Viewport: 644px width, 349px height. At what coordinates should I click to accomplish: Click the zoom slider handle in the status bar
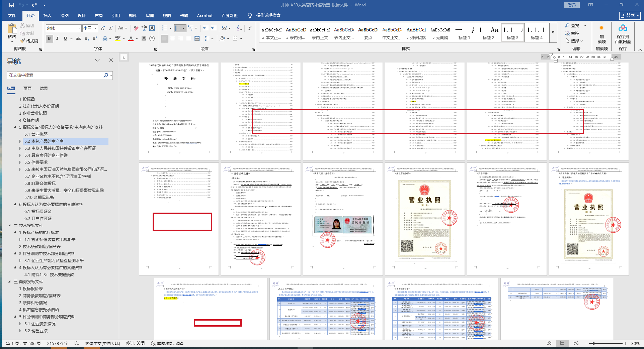pyautogui.click(x=594, y=343)
